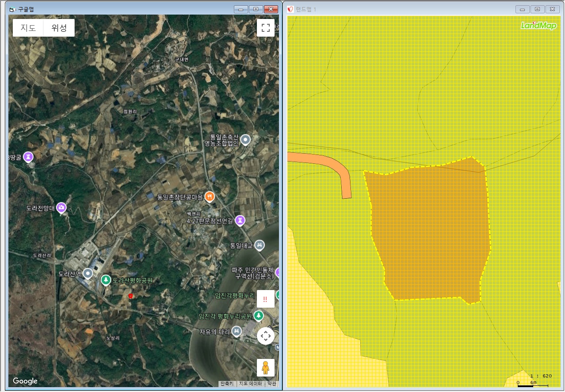Click the Google logo on the map
Image resolution: width=565 pixels, height=392 pixels.
coord(25,381)
